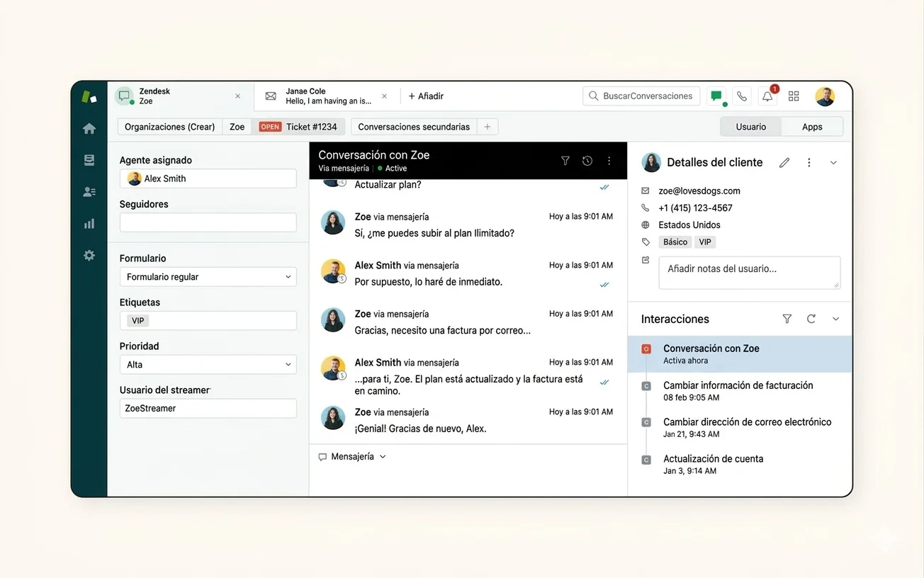
Task: Open the phone call icon in toolbar
Action: (x=741, y=96)
